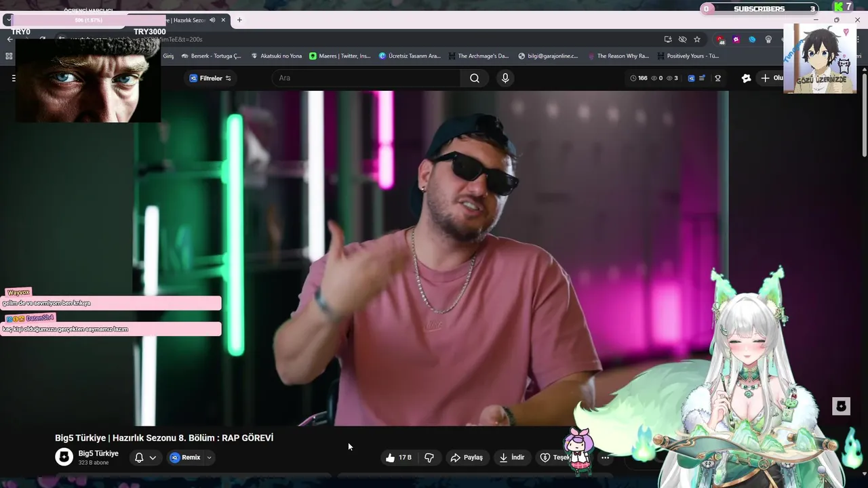Start voice search with microphone icon
The image size is (868, 488).
(x=505, y=78)
